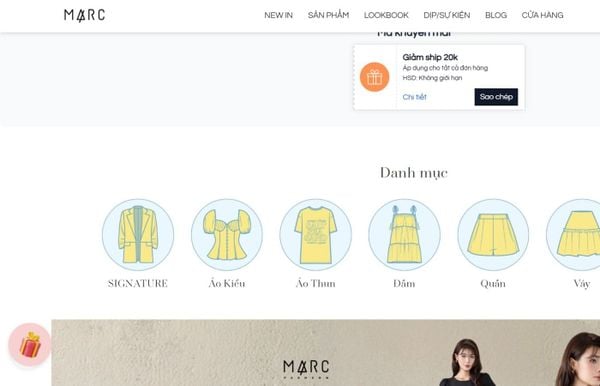
Task: Open the SẢN PHẨM menu
Action: pyautogui.click(x=328, y=15)
